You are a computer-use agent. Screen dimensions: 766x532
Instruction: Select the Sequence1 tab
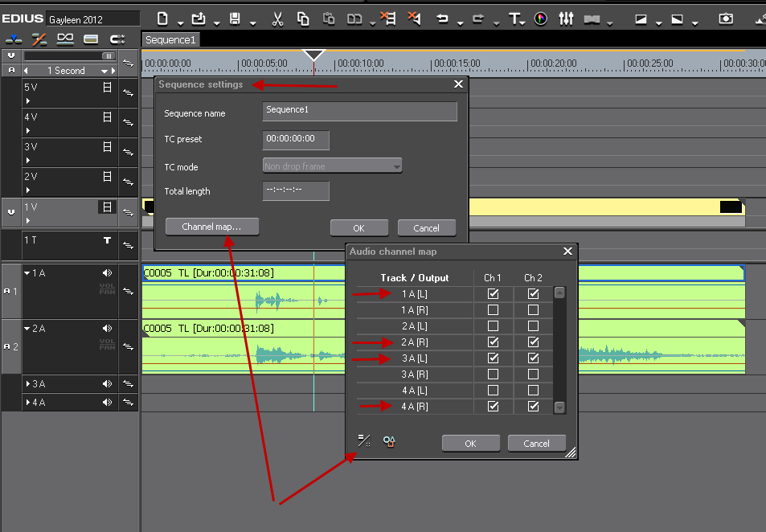[x=170, y=40]
